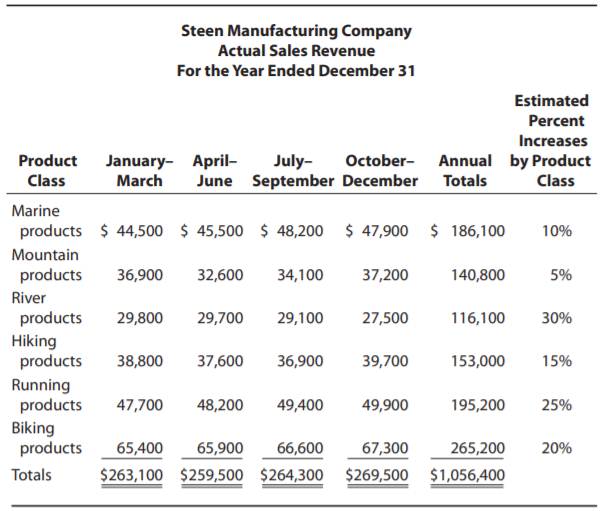Select the October–December column header
The height and width of the screenshot is (511, 607).
pyautogui.click(x=381, y=171)
